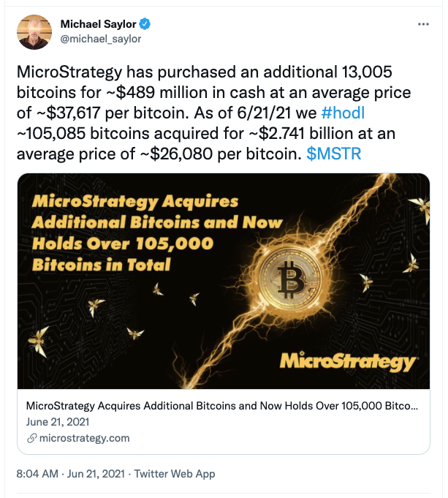Open Michael Saylor's profile avatar
This screenshot has height=498, width=448.
[x=34, y=32]
